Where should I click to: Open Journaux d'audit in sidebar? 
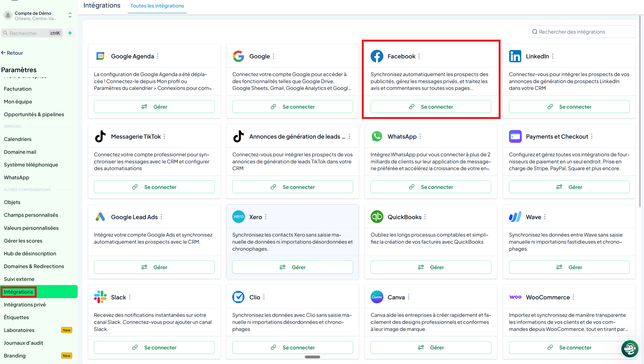coord(23,343)
